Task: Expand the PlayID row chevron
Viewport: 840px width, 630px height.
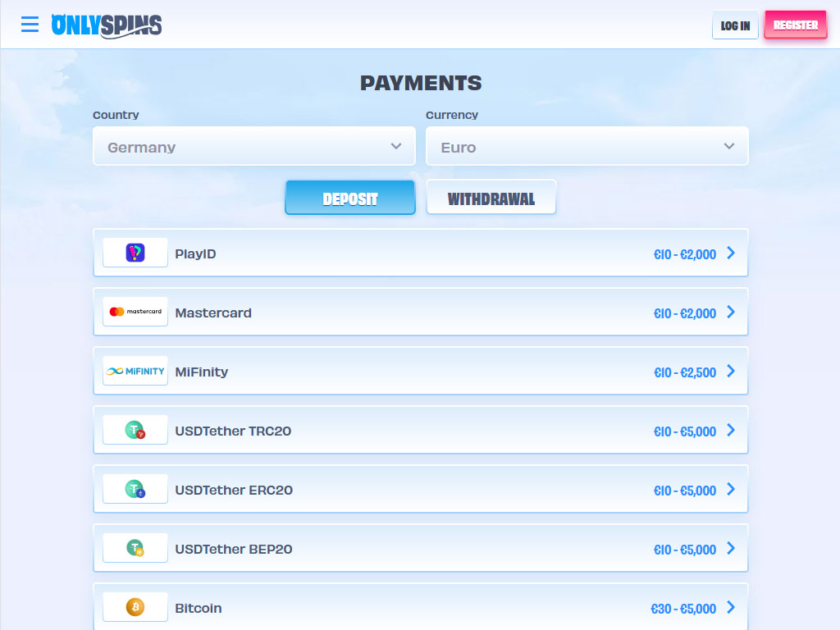Action: coord(731,253)
